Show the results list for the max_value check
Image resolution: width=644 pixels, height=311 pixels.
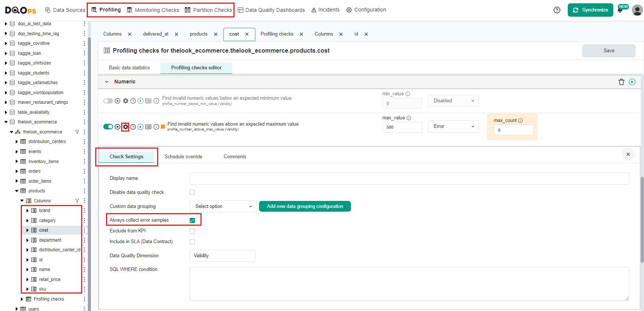coord(148,127)
